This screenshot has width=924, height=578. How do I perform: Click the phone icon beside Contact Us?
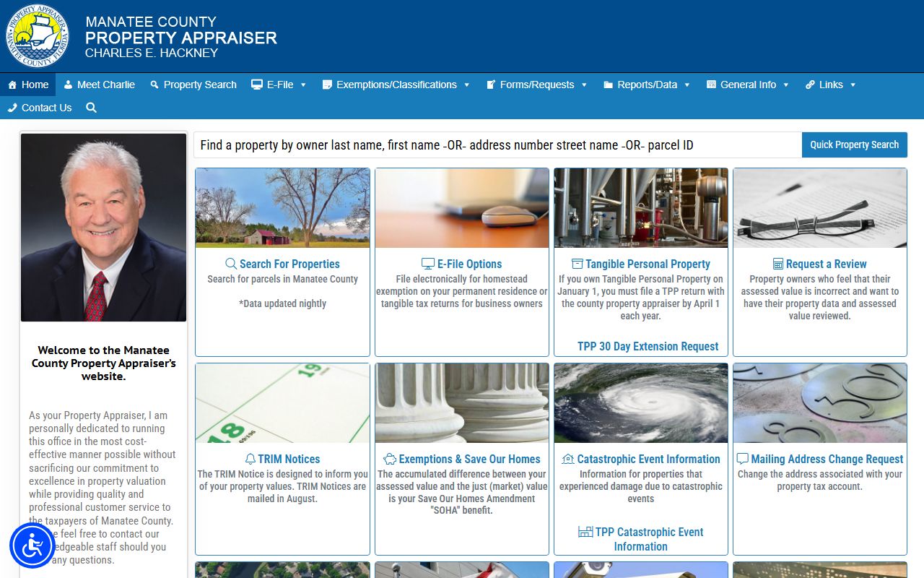[x=12, y=108]
